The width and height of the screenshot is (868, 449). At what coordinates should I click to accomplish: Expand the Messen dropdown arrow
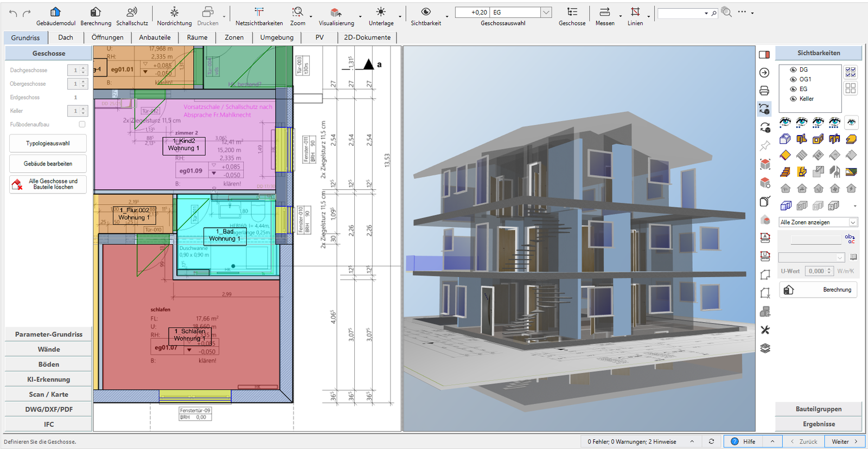pyautogui.click(x=621, y=16)
